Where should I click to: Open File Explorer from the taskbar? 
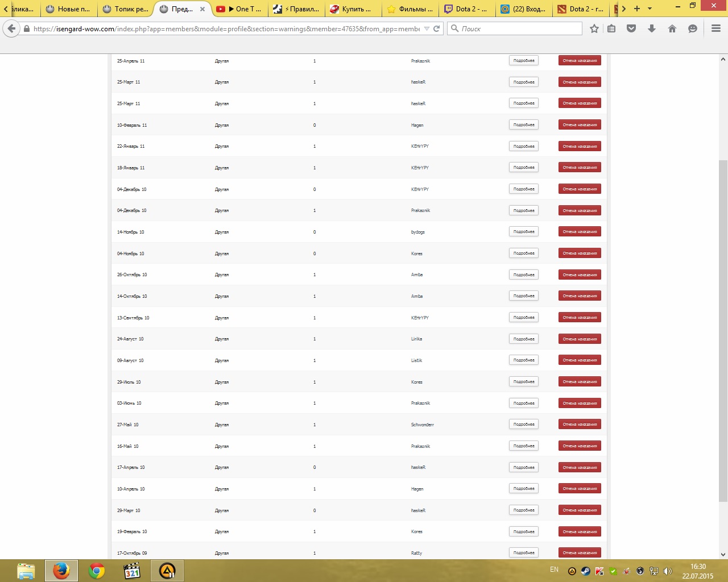coord(26,571)
